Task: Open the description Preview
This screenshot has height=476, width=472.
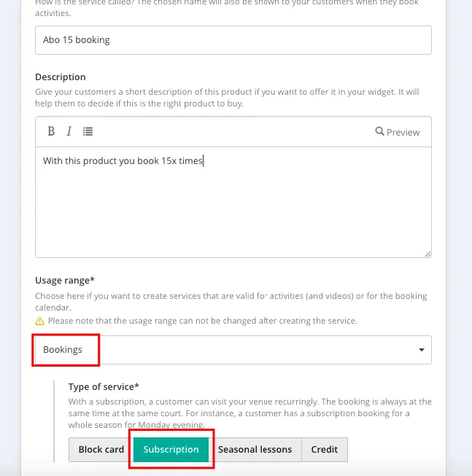Action: (x=403, y=132)
